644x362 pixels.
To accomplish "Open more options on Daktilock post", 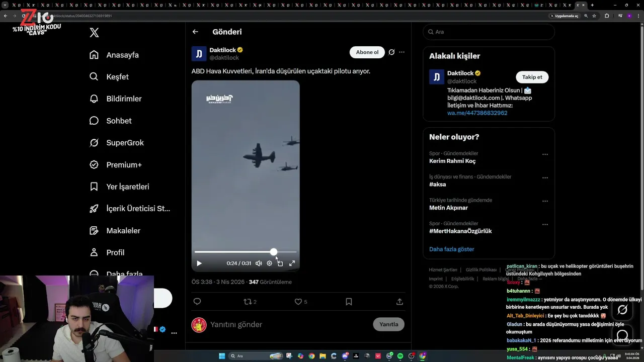I will 401,52.
